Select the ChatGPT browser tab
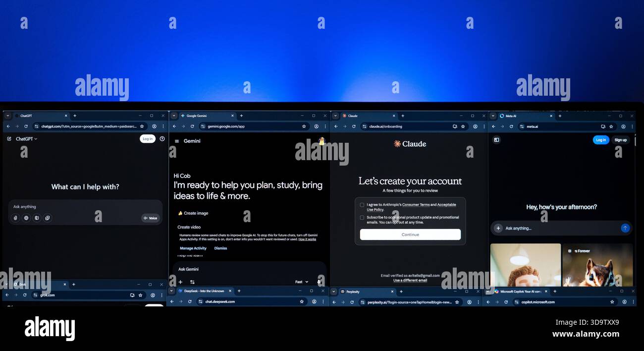Viewport: 644px width, 351px height. tap(41, 116)
